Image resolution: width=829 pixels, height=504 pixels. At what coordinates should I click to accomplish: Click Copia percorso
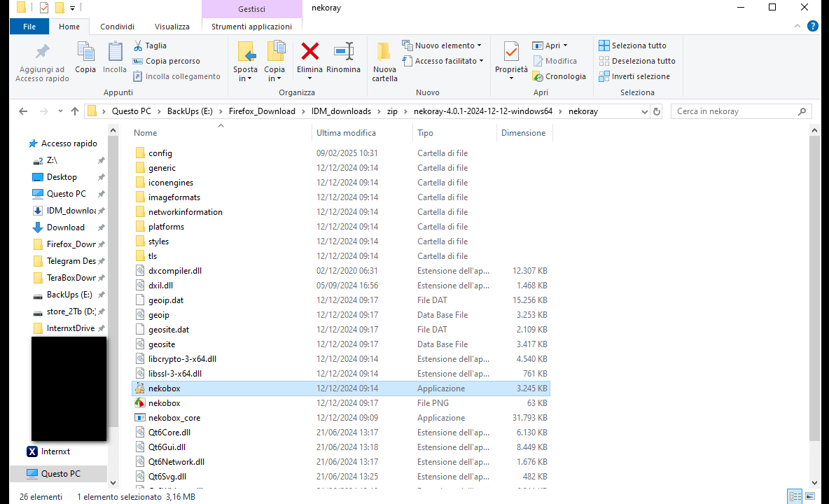(167, 61)
